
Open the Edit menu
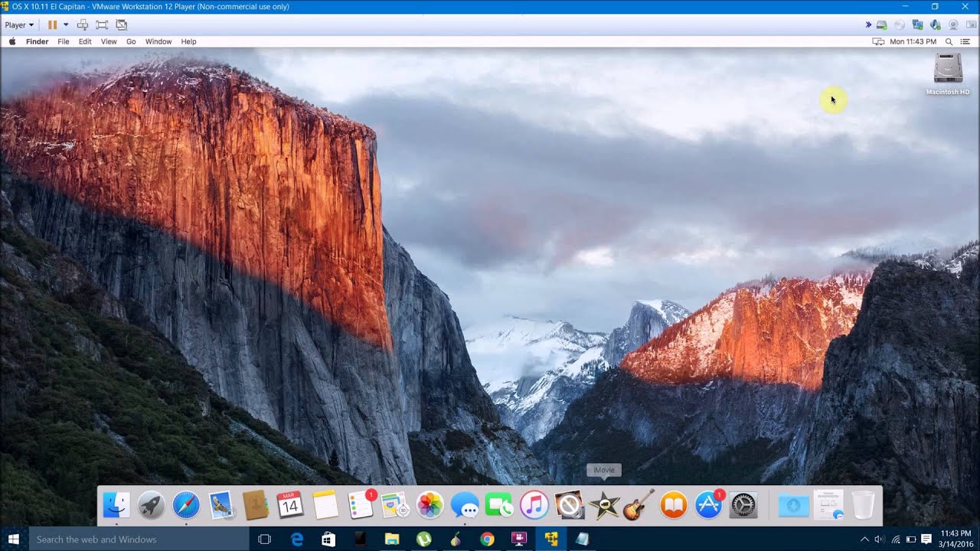[x=85, y=42]
